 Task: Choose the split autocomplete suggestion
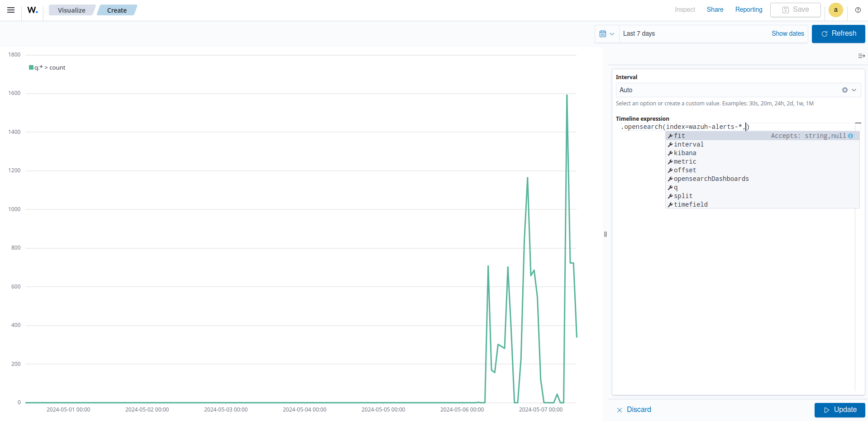coord(762,196)
